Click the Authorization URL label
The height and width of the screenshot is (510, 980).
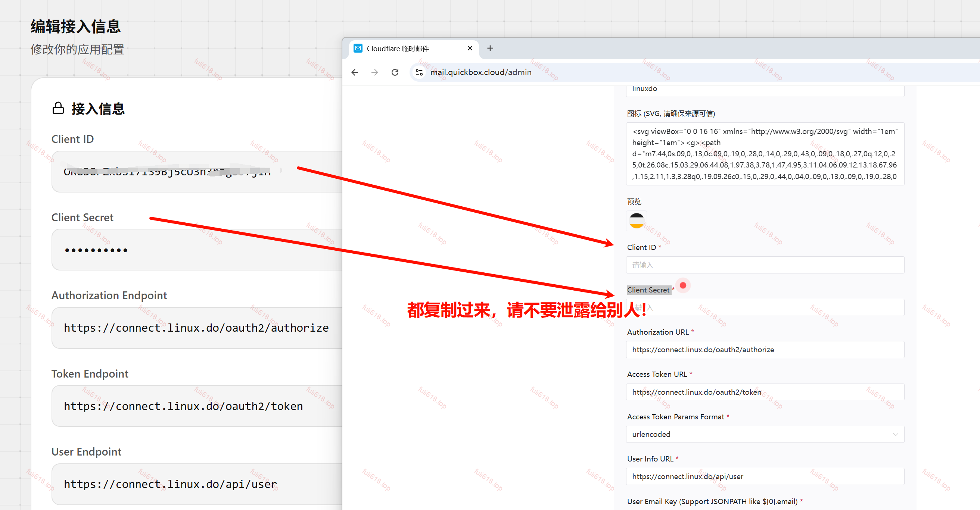[x=658, y=332]
